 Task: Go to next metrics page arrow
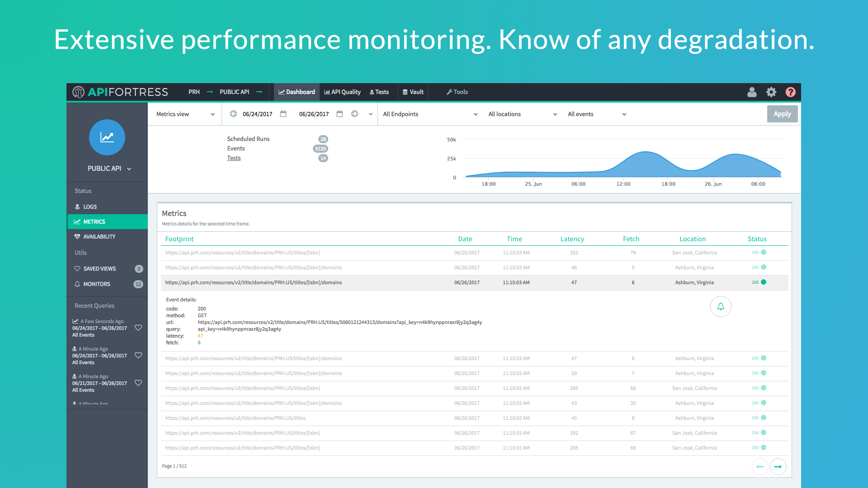[778, 466]
